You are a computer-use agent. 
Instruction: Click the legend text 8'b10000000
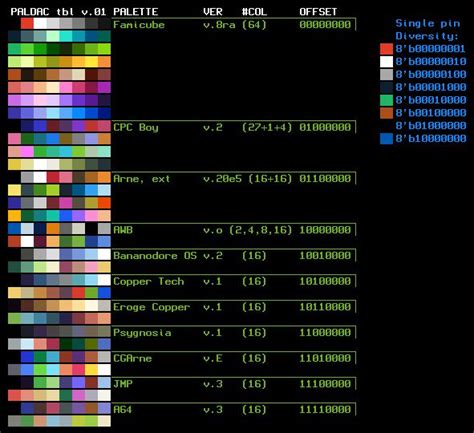(431, 139)
